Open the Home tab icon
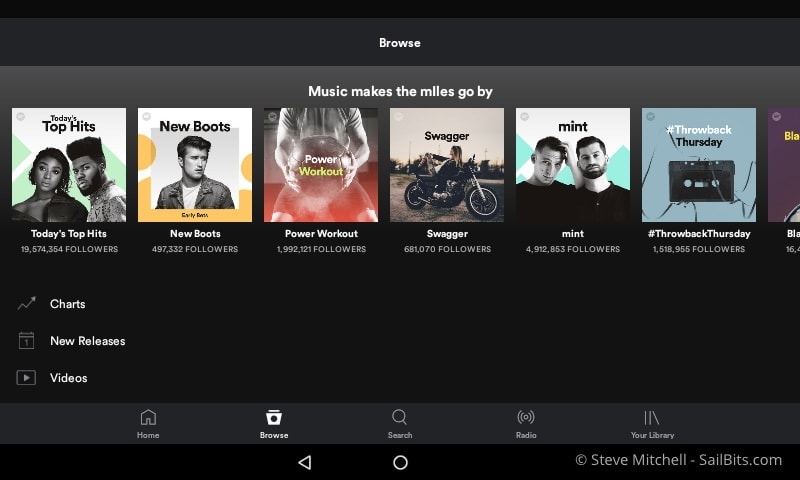Image resolution: width=800 pixels, height=480 pixels. 148,417
